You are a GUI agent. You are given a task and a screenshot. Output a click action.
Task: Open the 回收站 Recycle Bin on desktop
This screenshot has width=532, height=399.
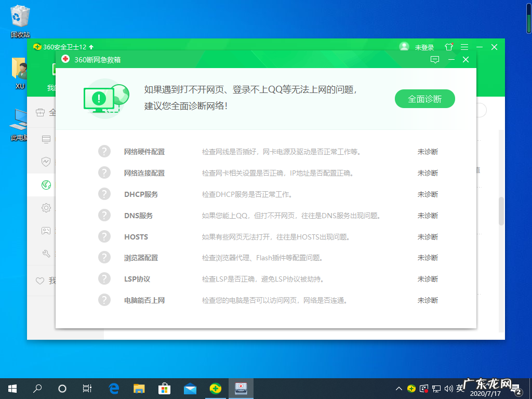point(19,16)
